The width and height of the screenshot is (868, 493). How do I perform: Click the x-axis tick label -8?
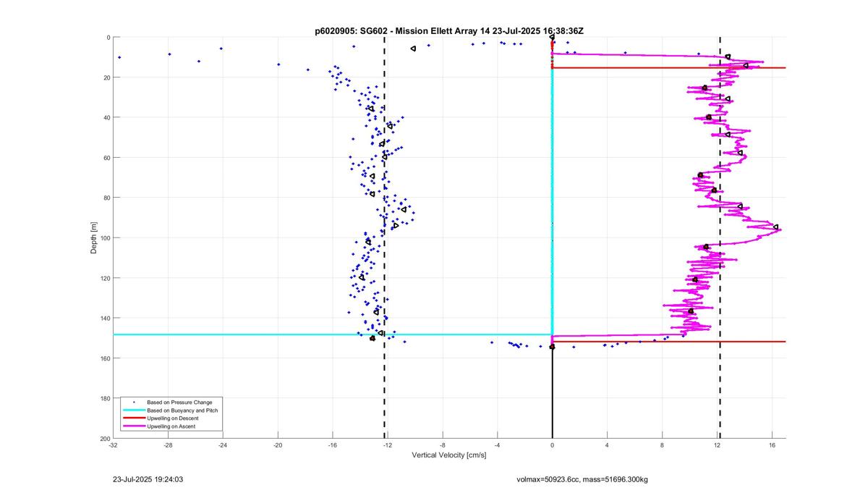tap(443, 445)
